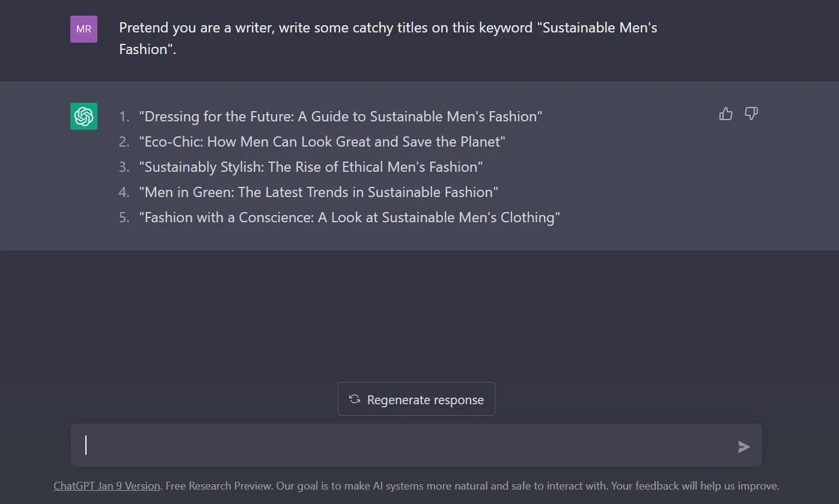Click the "Men in Green" title line
The width and height of the screenshot is (839, 504).
coord(319,192)
